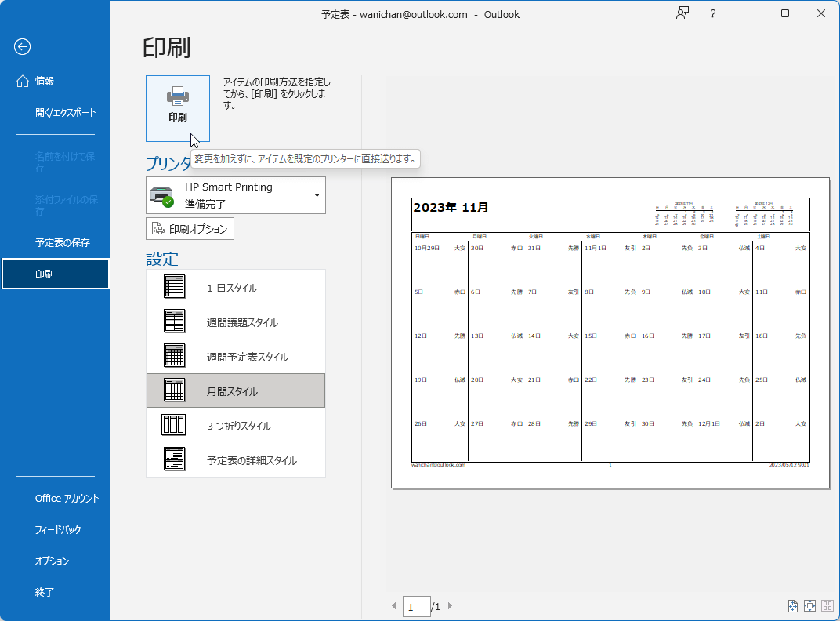
Task: Select 予定表の詳細スタイル print style
Action: click(x=236, y=459)
